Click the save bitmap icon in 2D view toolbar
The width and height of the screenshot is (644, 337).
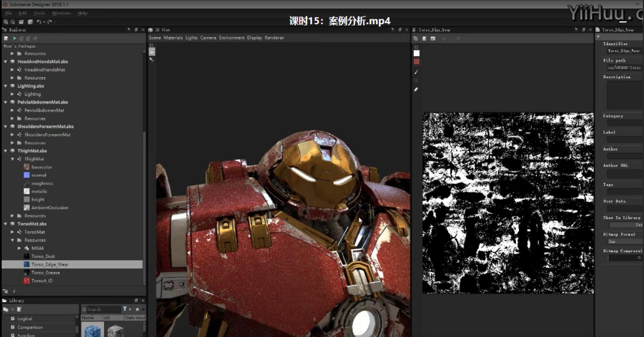click(x=424, y=38)
